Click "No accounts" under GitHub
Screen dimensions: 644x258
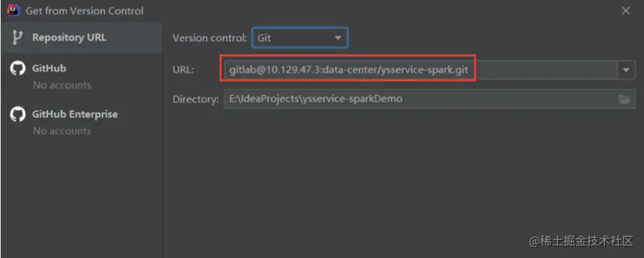click(x=62, y=85)
